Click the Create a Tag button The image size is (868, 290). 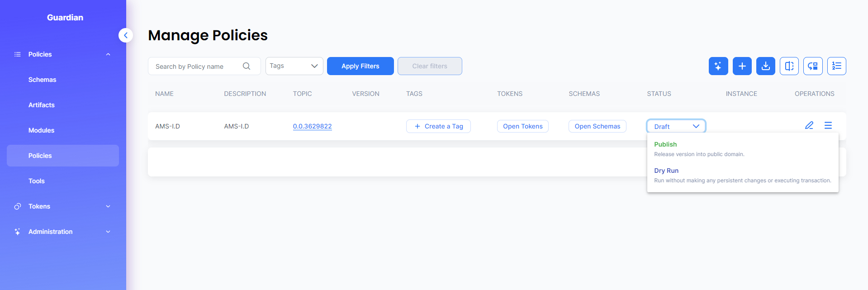coord(438,126)
